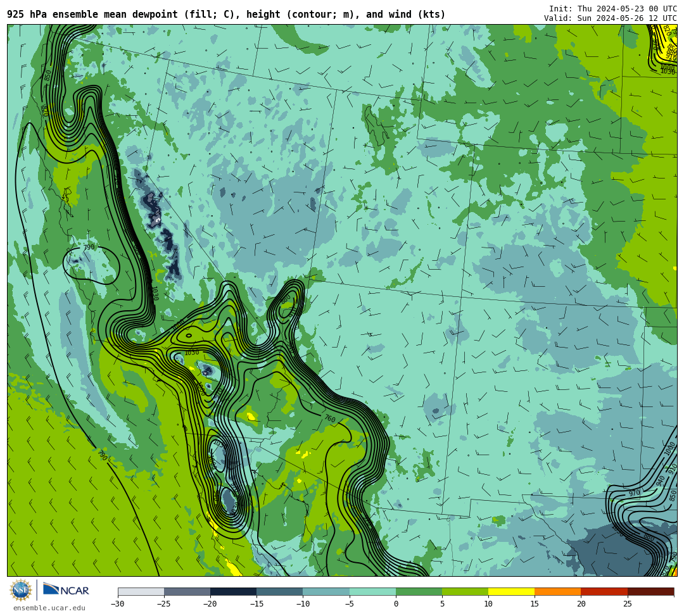Click the '10' colorbar tick label
This screenshot has height=616, width=684.
pyautogui.click(x=488, y=604)
